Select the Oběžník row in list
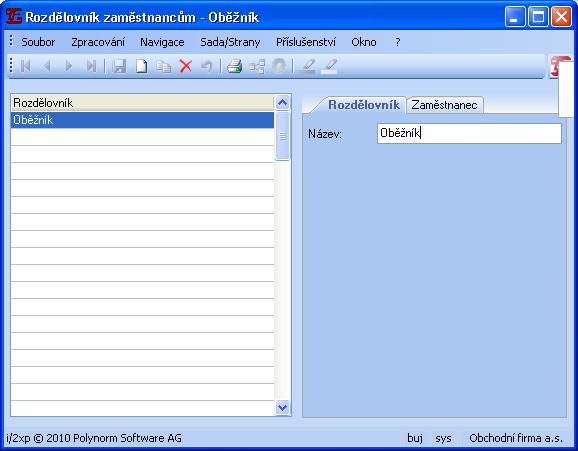The height and width of the screenshot is (451, 578). 142,120
